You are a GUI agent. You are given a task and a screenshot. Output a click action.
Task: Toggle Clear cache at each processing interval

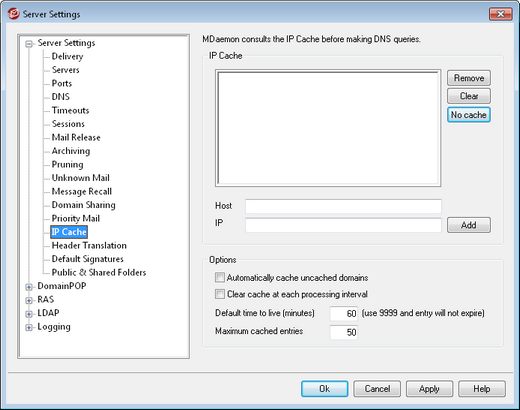pos(220,294)
